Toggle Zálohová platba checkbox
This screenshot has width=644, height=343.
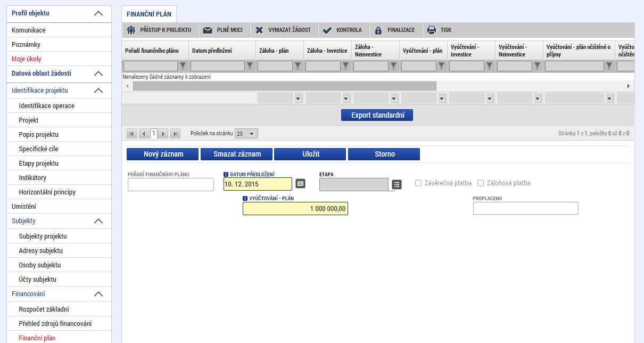click(x=481, y=183)
